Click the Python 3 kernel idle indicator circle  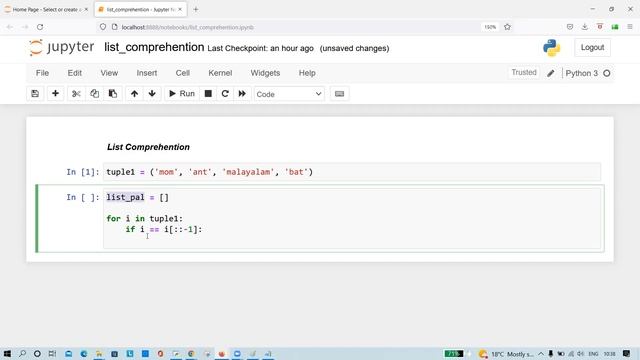[x=607, y=73]
